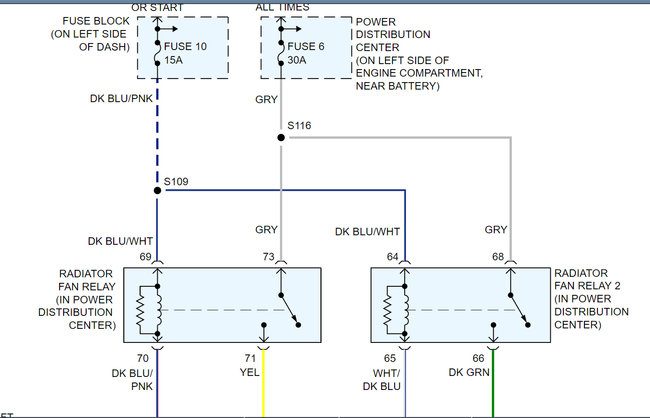This screenshot has width=650, height=418.
Task: Click the Fuse 6 fuse symbol
Action: [x=281, y=53]
